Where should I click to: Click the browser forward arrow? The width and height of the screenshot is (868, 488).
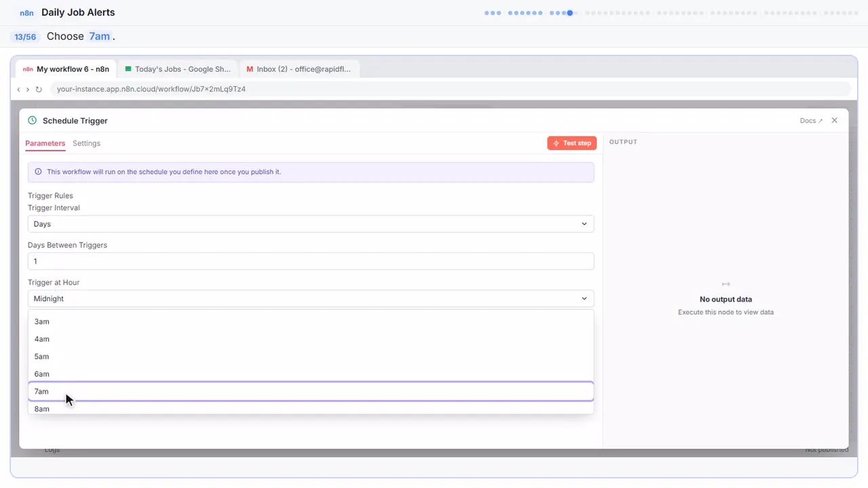pos(28,89)
